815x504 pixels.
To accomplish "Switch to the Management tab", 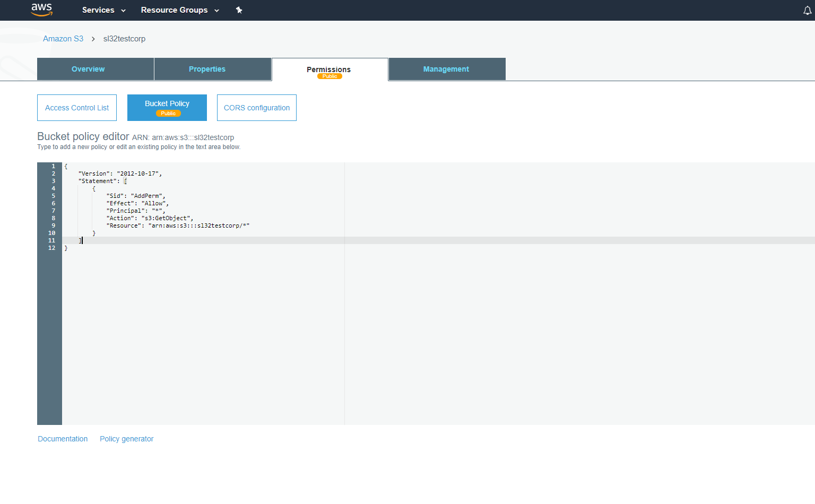I will 447,69.
